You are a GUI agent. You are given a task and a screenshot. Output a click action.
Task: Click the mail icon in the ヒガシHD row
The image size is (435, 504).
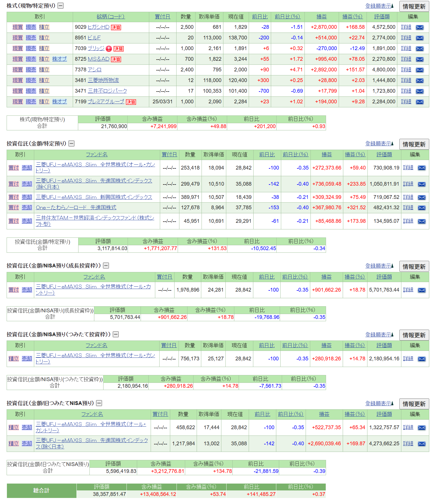coord(419,27)
